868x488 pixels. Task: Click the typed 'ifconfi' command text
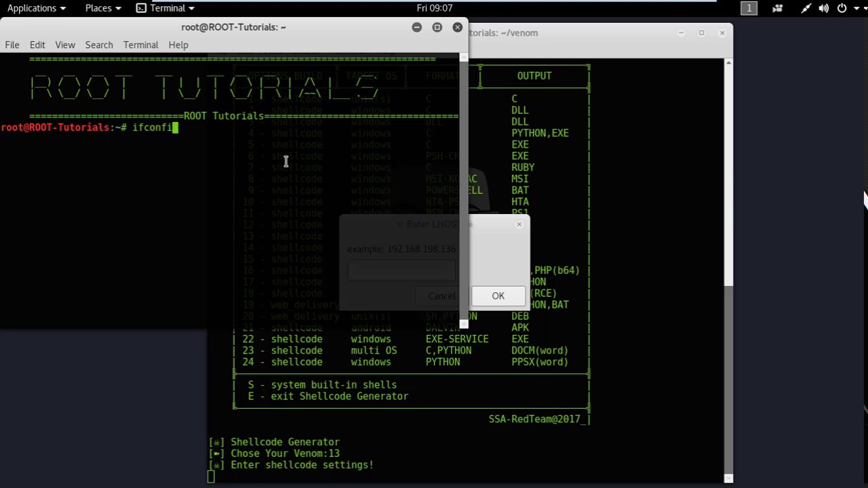pos(153,127)
